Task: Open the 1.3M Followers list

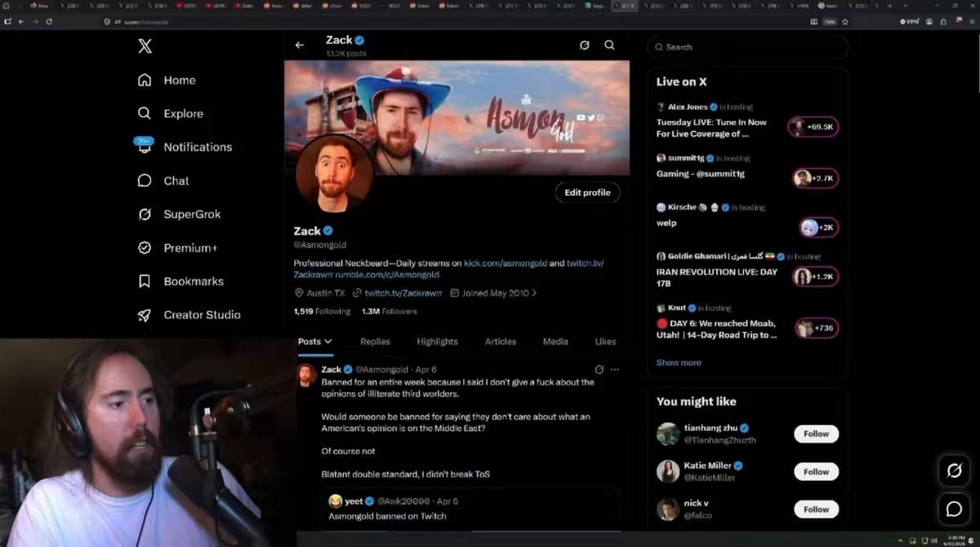Action: pyautogui.click(x=389, y=311)
